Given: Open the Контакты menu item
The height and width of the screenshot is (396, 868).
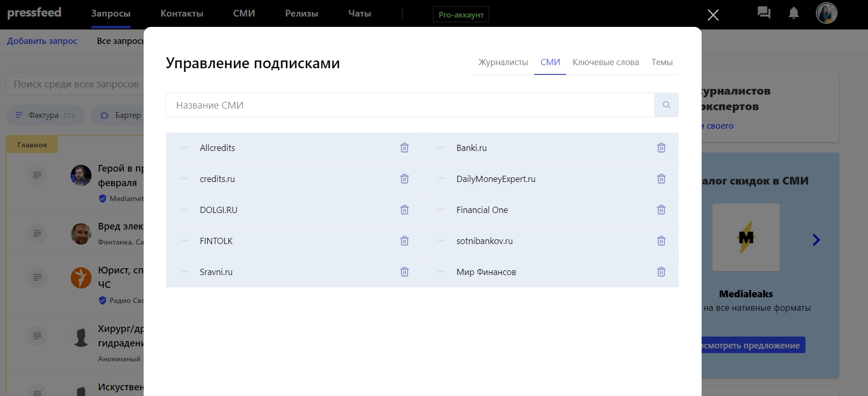Looking at the screenshot, I should click(x=182, y=13).
